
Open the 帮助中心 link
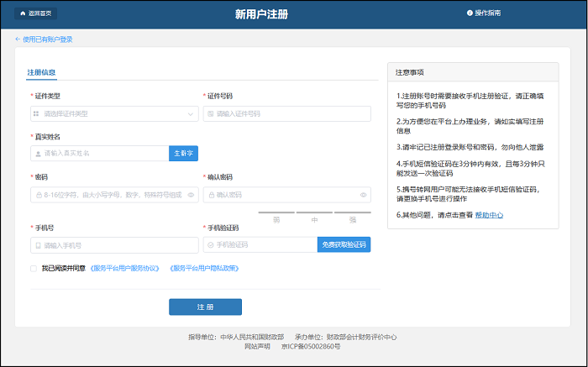pos(489,215)
